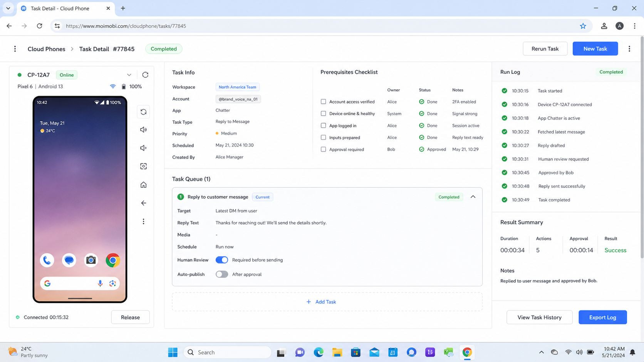Tick the App logged in checkbox

point(323,125)
